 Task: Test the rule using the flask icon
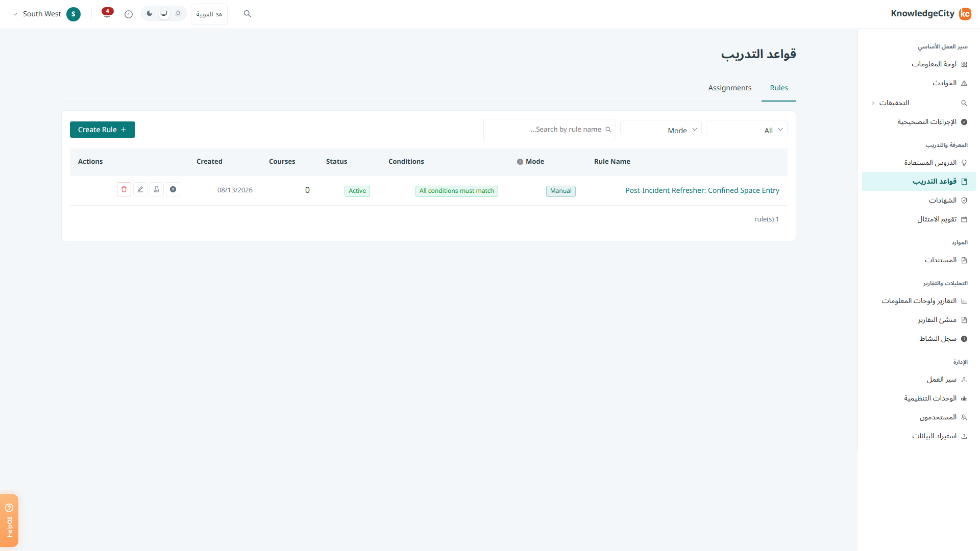click(x=157, y=189)
